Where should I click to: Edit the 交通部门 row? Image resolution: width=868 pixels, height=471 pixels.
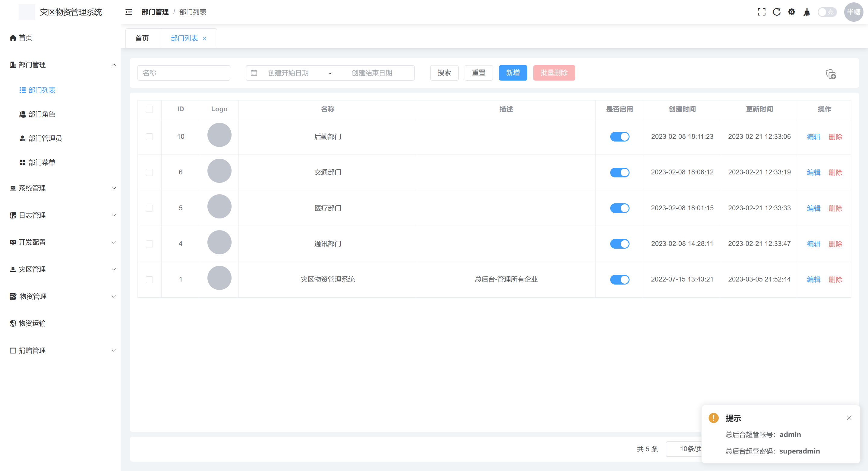813,172
